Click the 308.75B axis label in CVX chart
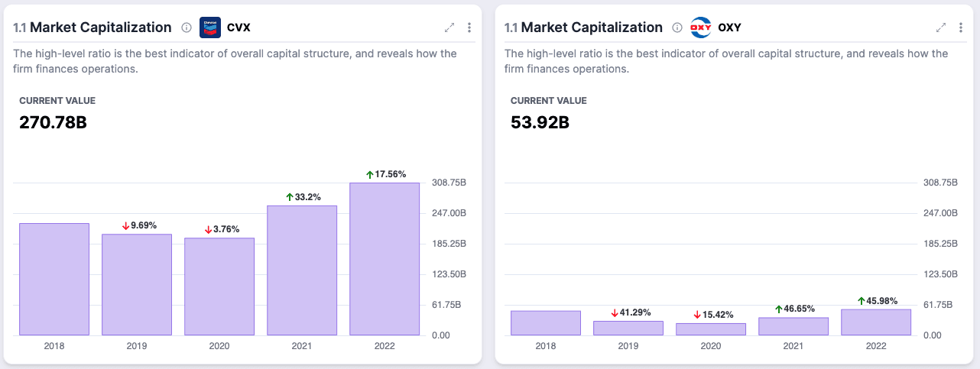The width and height of the screenshot is (980, 369). click(x=450, y=183)
